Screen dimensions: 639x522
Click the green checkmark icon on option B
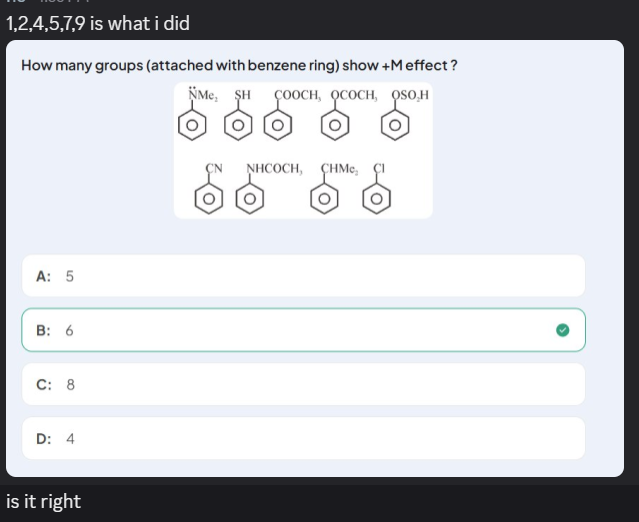[x=562, y=330]
